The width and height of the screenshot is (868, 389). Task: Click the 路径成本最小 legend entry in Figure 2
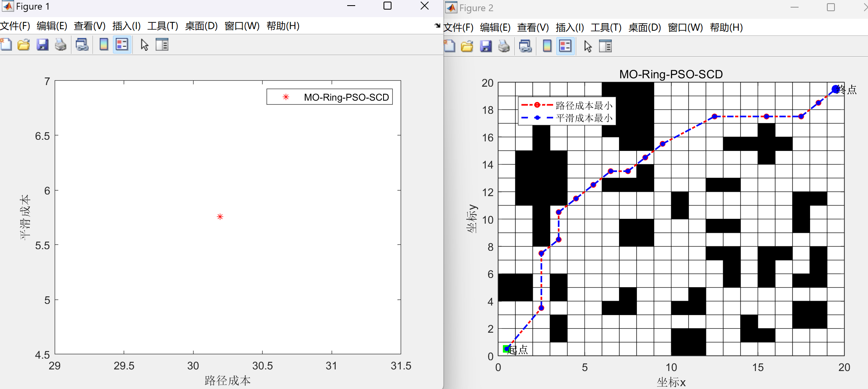(x=584, y=105)
